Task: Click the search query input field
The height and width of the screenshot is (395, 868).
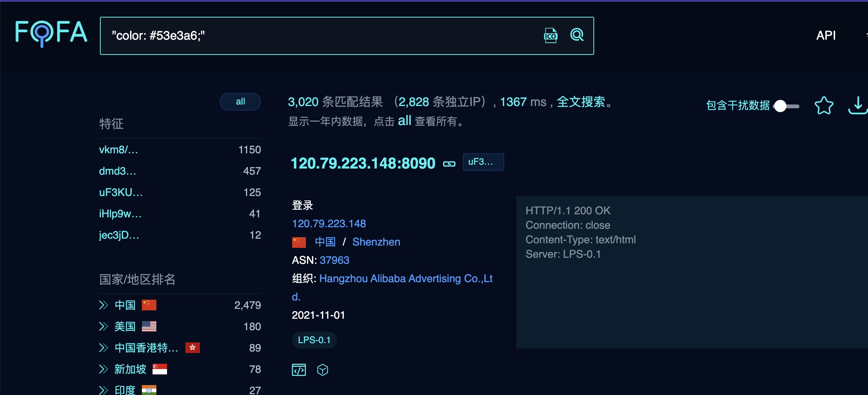Action: tap(324, 35)
